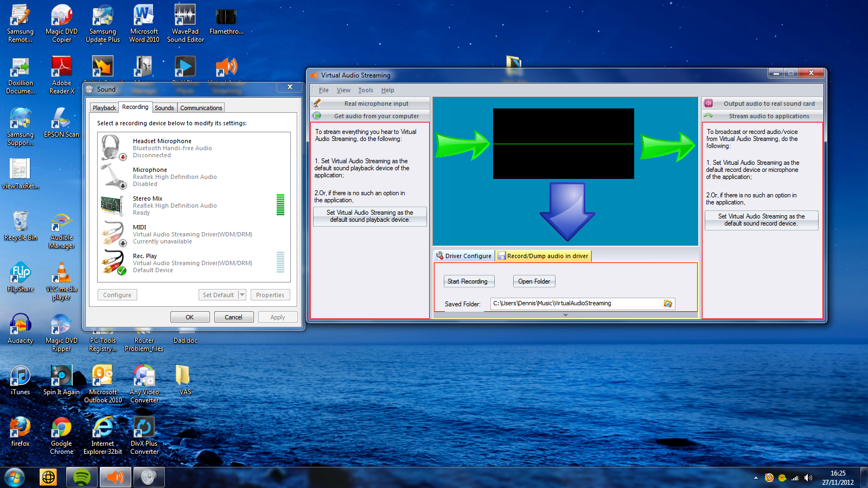Expand the chevron below the Saved Folder row
868x488 pixels.
[565, 314]
